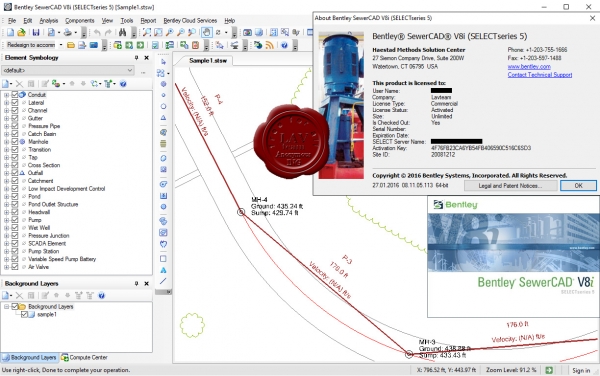Open the Print toolbar icon
600x376 pixels.
point(67,33)
